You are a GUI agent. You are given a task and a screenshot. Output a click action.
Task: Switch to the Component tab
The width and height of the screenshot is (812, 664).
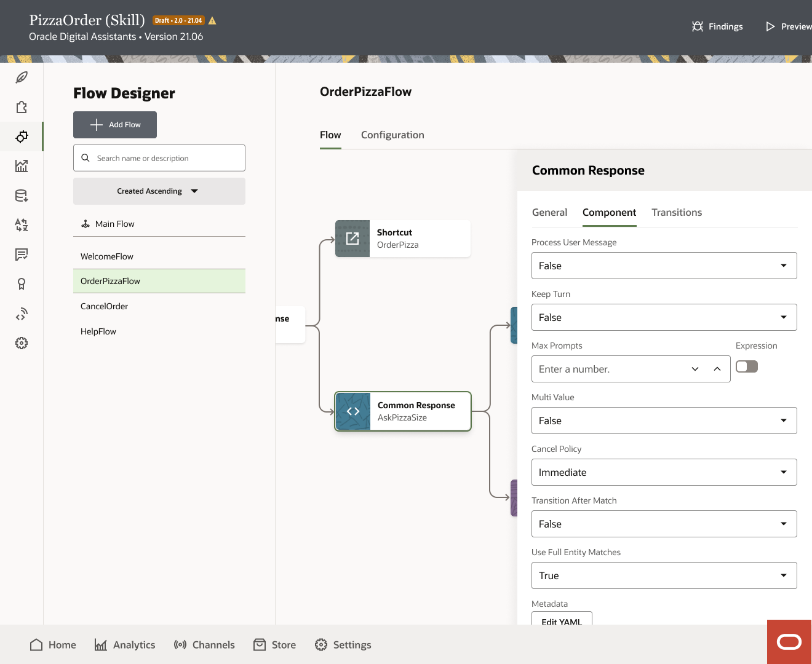click(609, 212)
